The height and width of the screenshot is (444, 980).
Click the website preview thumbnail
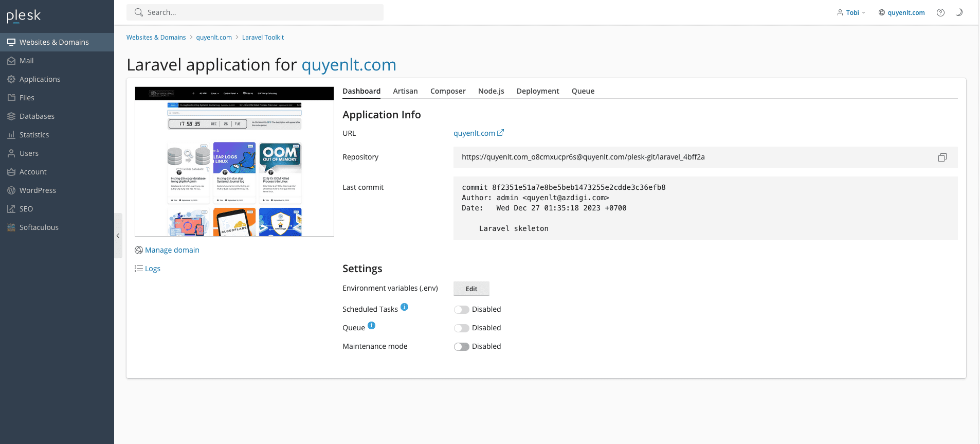click(x=234, y=162)
